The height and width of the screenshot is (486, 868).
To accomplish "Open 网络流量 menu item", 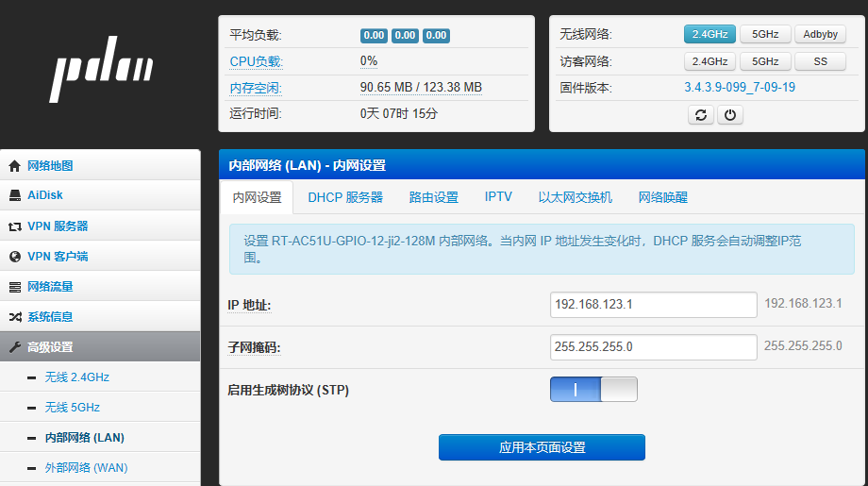I will click(x=100, y=286).
